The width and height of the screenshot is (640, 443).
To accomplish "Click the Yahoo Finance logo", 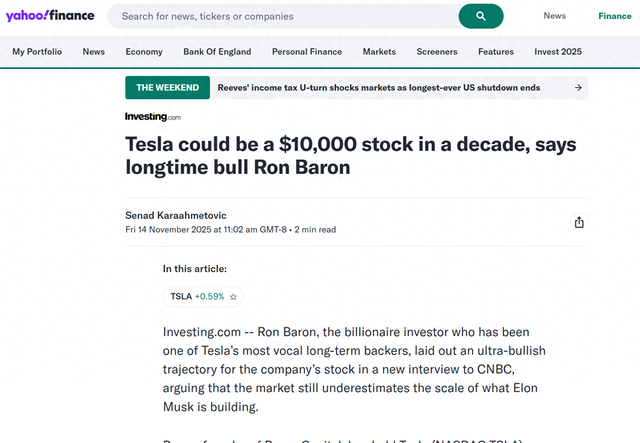I will 49,16.
